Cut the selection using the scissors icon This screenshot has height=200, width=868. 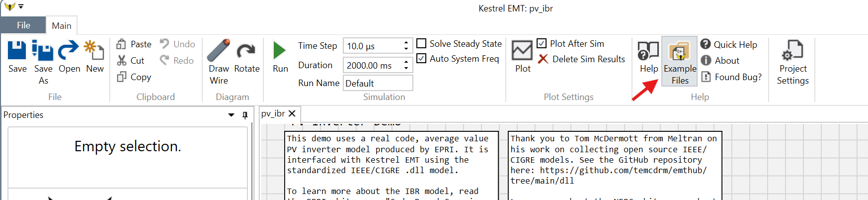pos(121,60)
